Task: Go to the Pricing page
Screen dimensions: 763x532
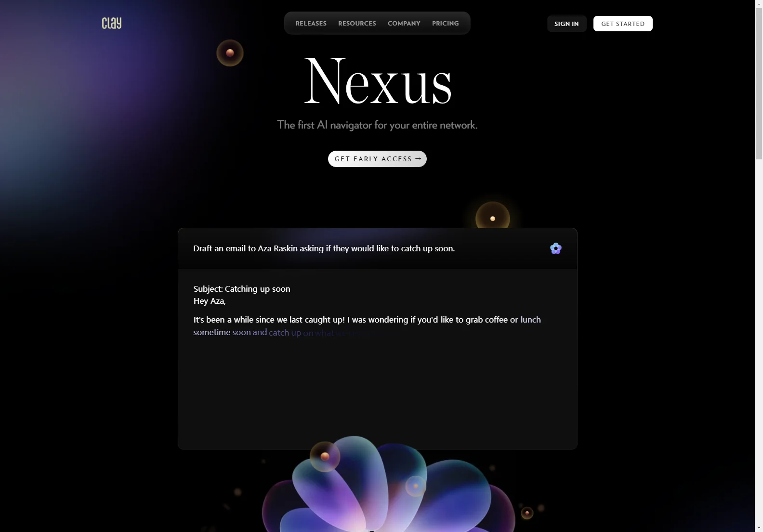Action: click(446, 23)
